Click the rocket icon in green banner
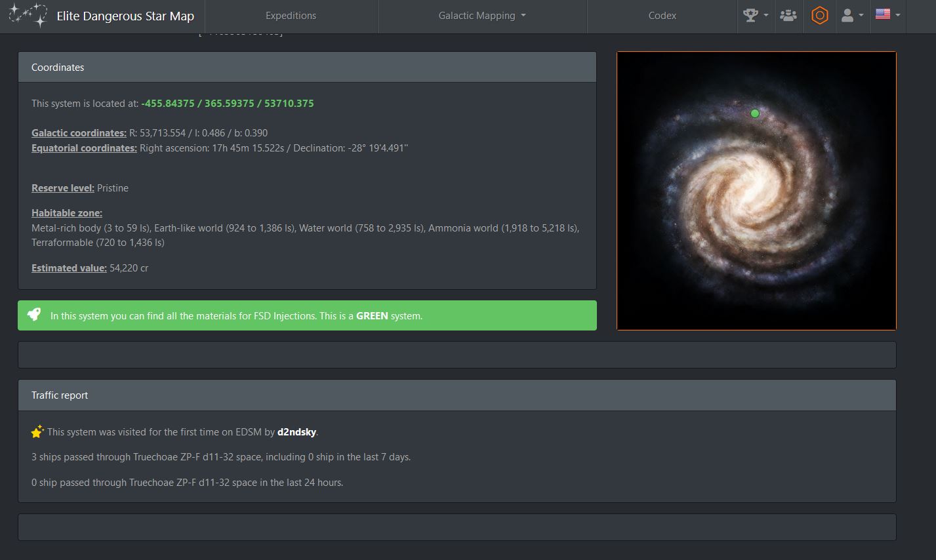Viewport: 936px width, 560px height. [x=34, y=315]
